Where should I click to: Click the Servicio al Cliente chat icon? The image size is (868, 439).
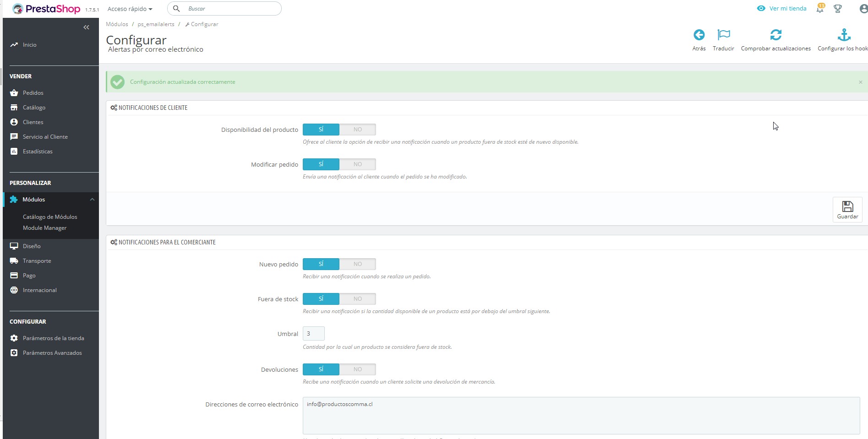14,136
